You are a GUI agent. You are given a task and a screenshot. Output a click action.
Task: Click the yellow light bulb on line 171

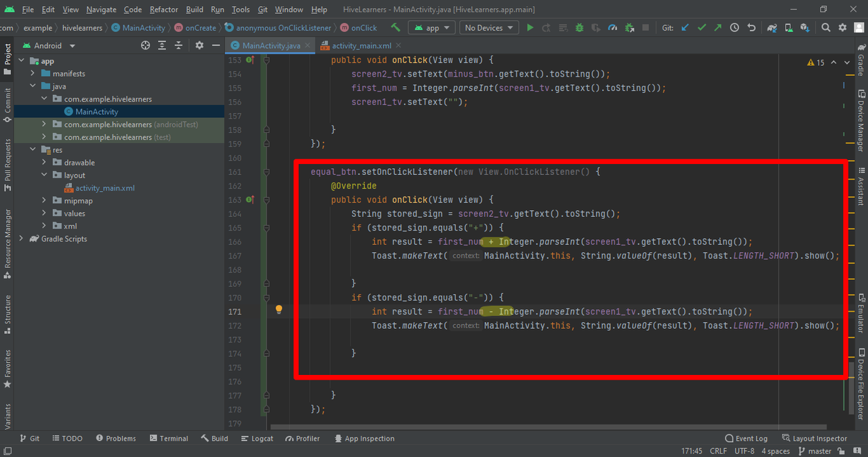tap(278, 310)
